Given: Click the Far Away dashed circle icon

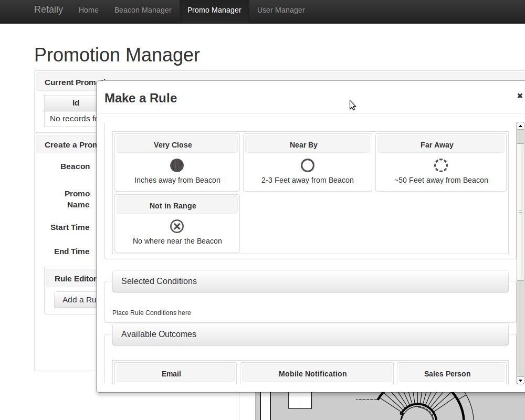Looking at the screenshot, I should click(x=440, y=165).
